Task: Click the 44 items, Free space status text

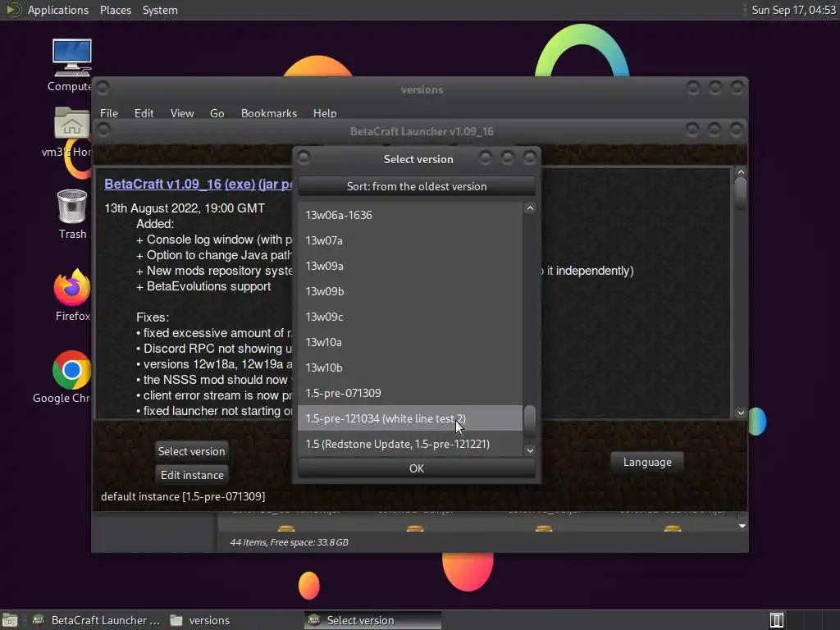Action: click(x=289, y=542)
